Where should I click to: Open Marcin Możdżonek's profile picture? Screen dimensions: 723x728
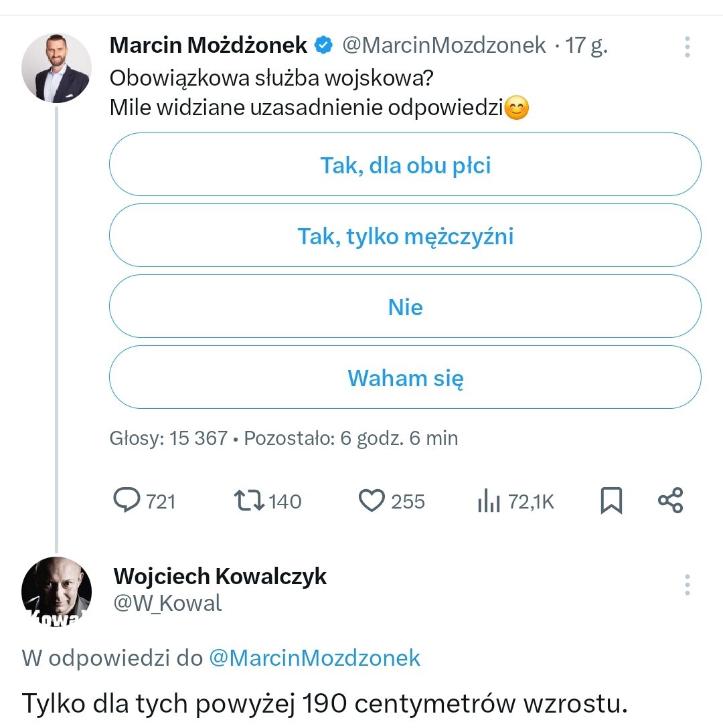pyautogui.click(x=56, y=68)
